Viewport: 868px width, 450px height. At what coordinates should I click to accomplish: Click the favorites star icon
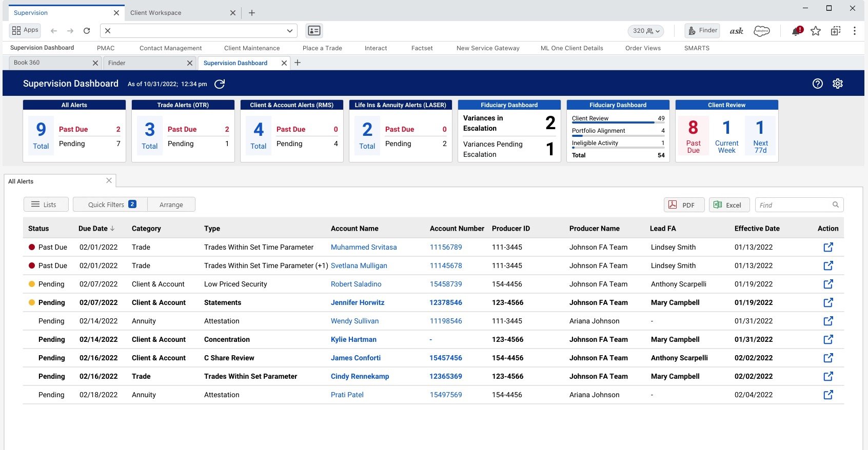point(816,31)
